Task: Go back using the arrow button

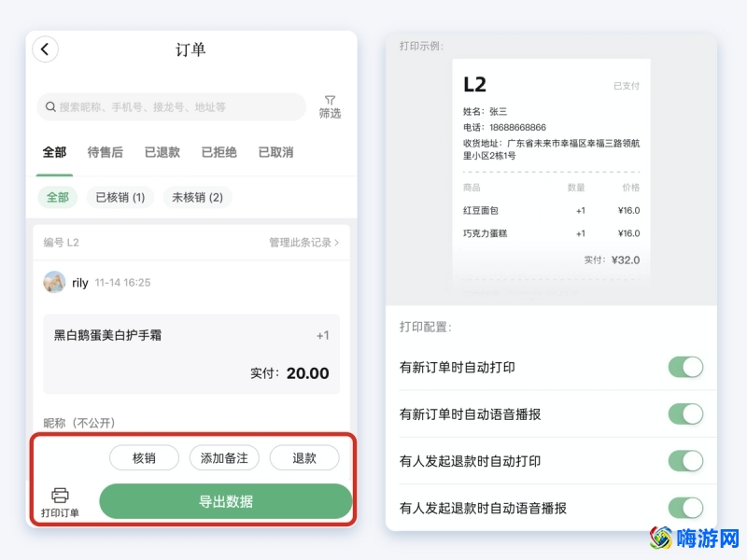Action: coord(45,49)
